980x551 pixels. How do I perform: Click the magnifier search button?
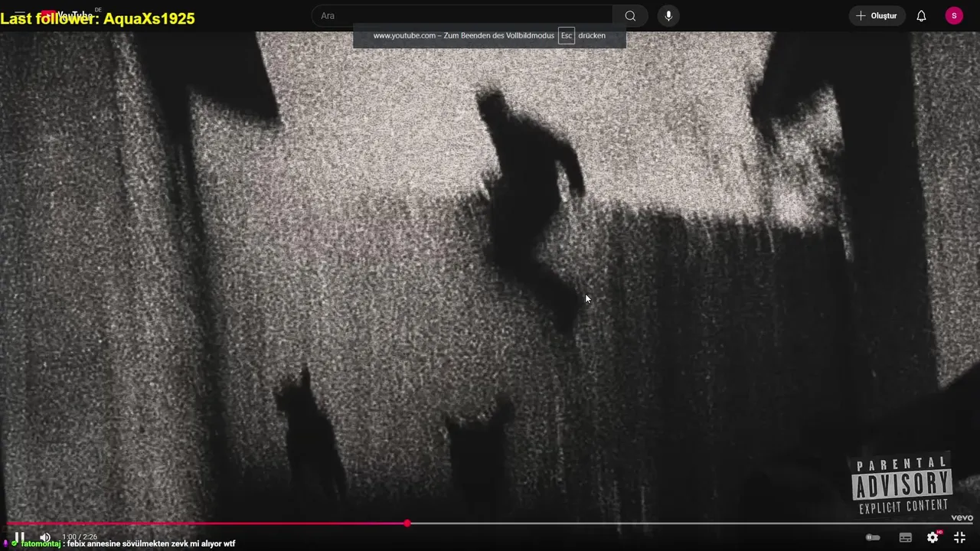click(x=630, y=15)
